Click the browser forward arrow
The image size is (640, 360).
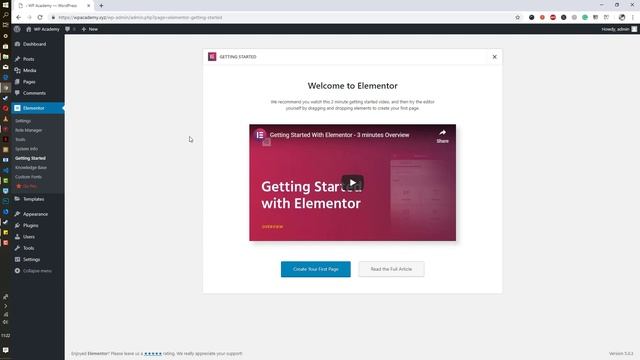[29, 18]
